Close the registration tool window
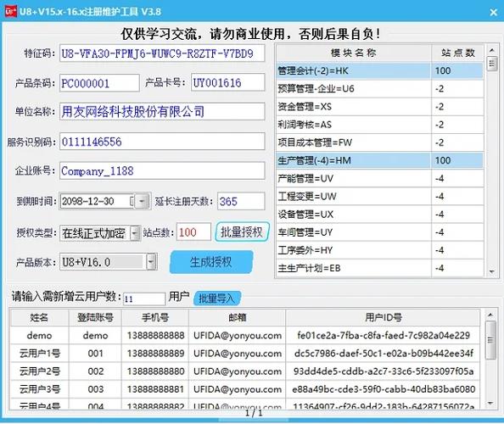The width and height of the screenshot is (504, 424). (493, 13)
